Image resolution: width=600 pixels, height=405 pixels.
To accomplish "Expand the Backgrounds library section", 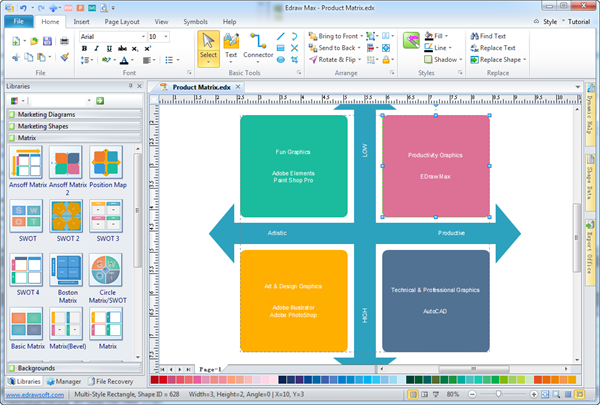I will 74,368.
